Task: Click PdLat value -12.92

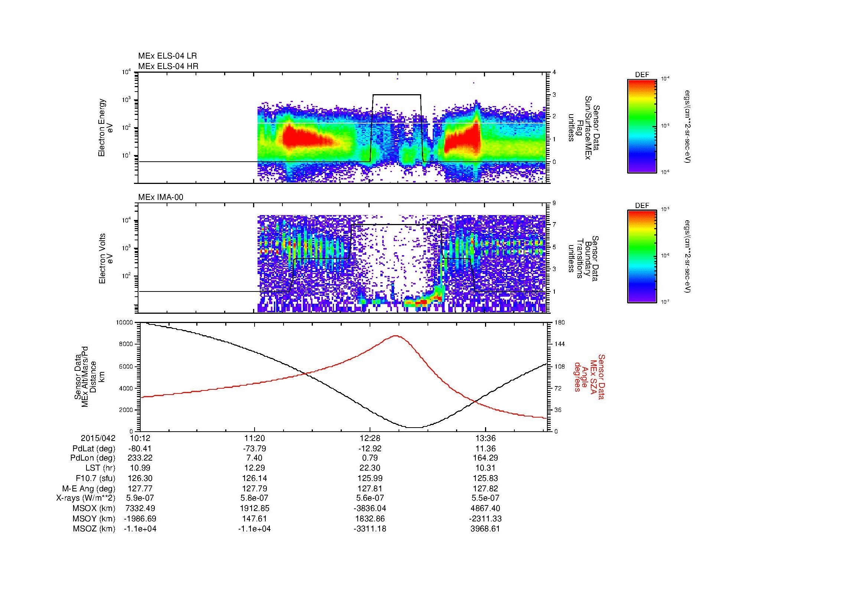Action: (370, 449)
